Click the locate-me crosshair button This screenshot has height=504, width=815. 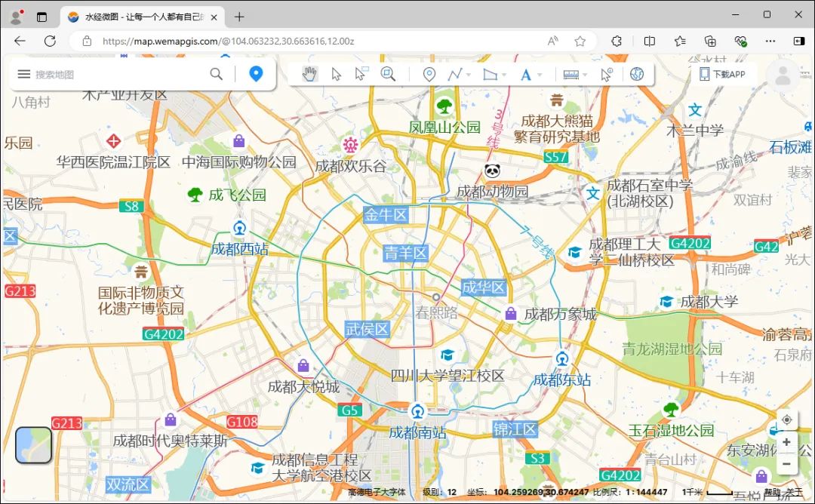pyautogui.click(x=787, y=419)
